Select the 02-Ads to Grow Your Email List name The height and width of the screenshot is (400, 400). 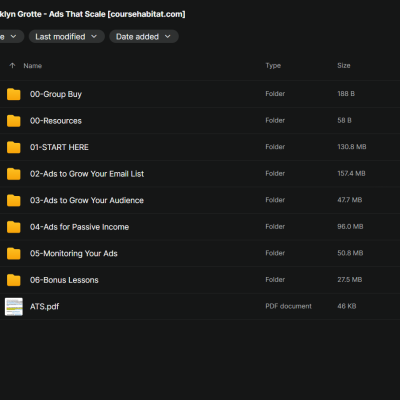(x=87, y=174)
